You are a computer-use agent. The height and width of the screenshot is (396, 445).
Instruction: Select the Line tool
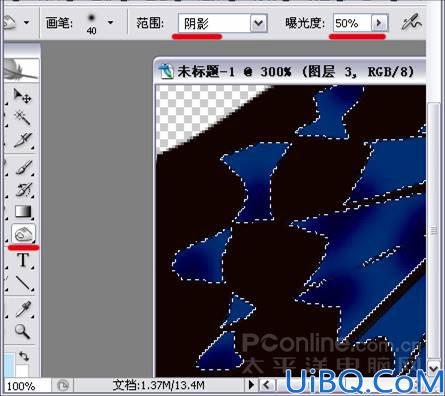pos(23,282)
